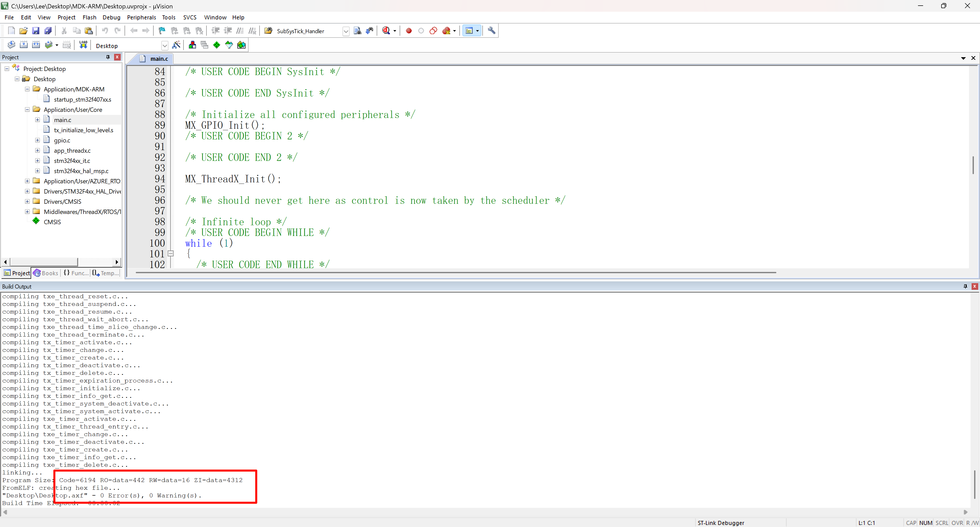Expand the Drivers/CMSIS group
Image resolution: width=980 pixels, height=527 pixels.
click(x=27, y=201)
